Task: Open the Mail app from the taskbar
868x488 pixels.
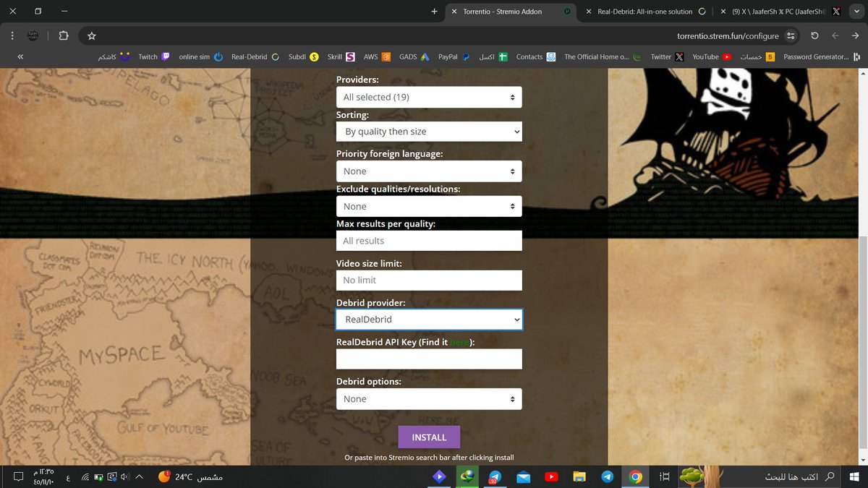Action: (x=523, y=476)
